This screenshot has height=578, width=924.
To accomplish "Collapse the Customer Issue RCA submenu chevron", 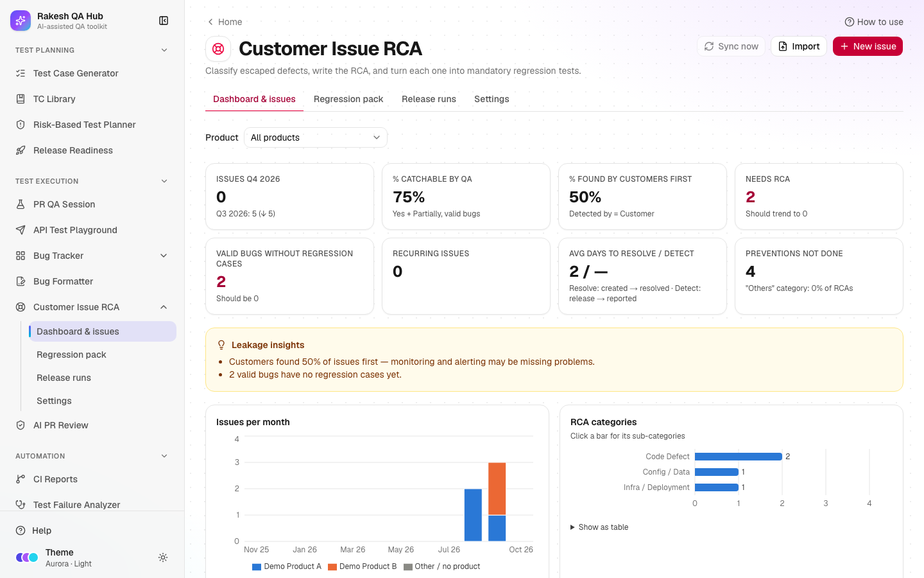I will pyautogui.click(x=164, y=307).
